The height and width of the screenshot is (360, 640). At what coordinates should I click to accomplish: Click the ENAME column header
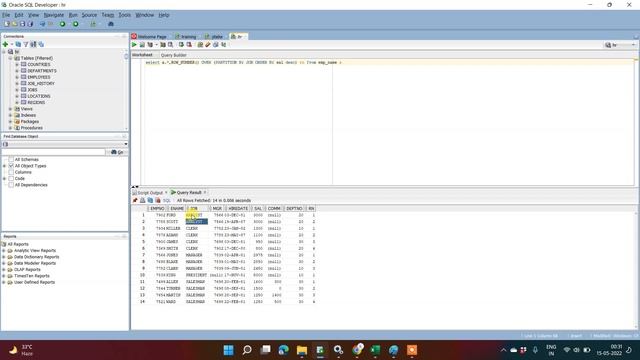tap(177, 209)
